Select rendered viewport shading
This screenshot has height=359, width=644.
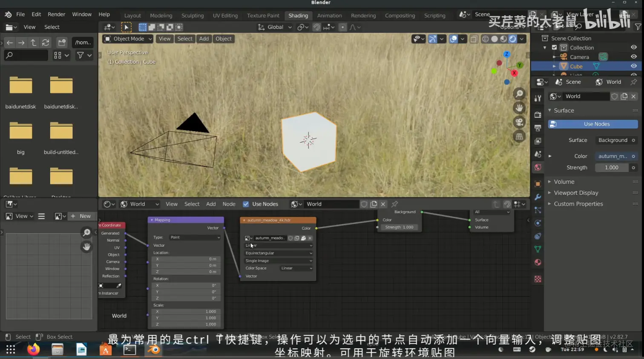click(x=512, y=39)
